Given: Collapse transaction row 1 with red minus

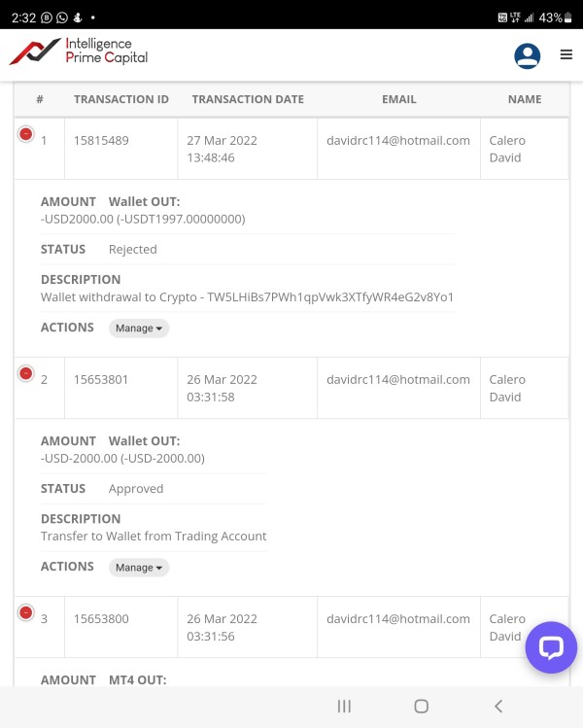Looking at the screenshot, I should pos(26,135).
